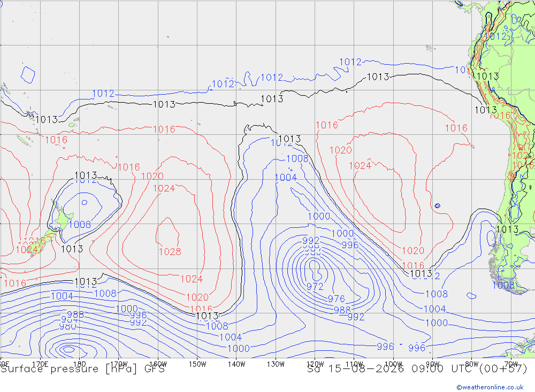Viewport: 535px width, 392px height.
Task: Click the forecast date Sa 15-08-2026 text
Action: click(x=355, y=369)
